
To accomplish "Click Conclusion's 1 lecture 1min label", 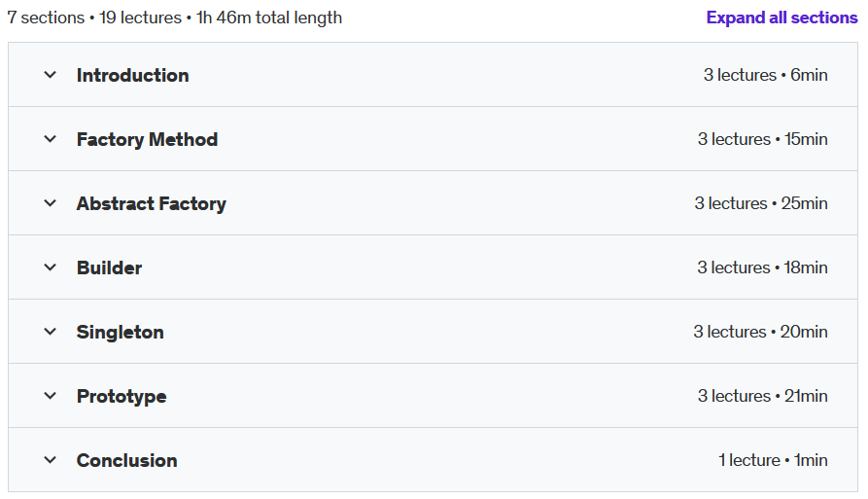I will (x=773, y=460).
